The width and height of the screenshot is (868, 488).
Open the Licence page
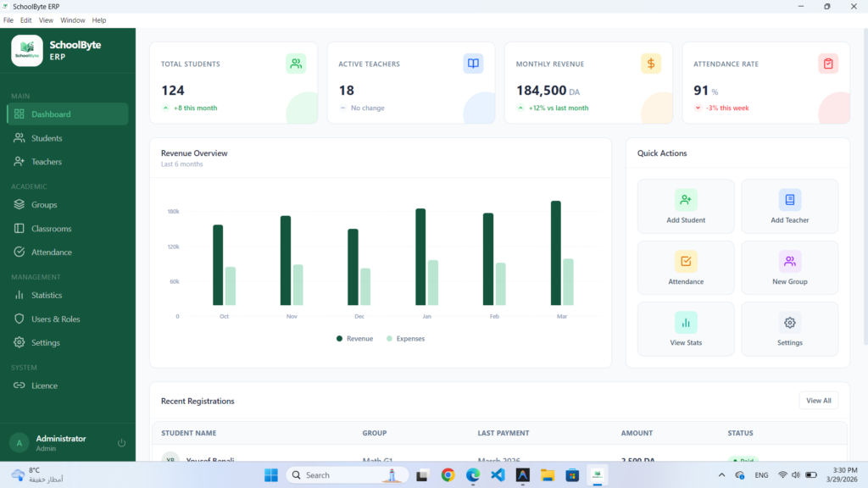pos(68,385)
